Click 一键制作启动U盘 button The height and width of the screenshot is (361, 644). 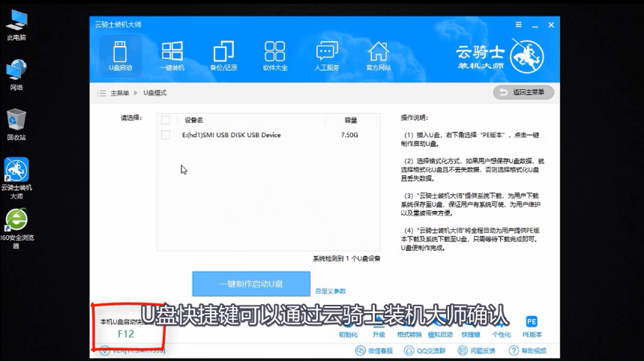tap(251, 284)
